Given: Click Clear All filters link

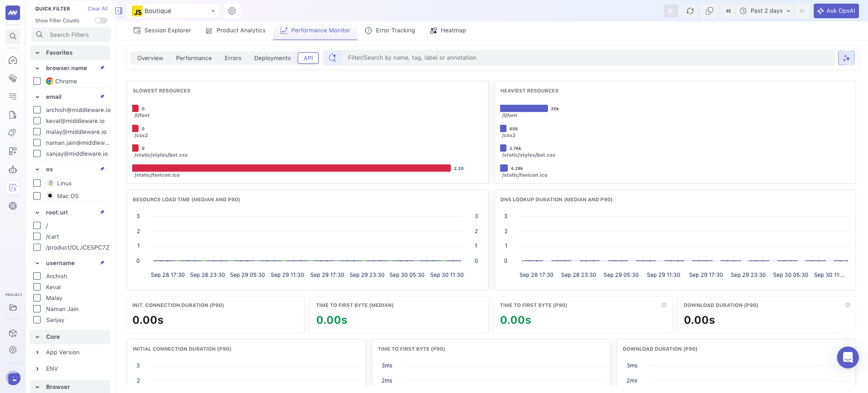Looking at the screenshot, I should point(98,9).
